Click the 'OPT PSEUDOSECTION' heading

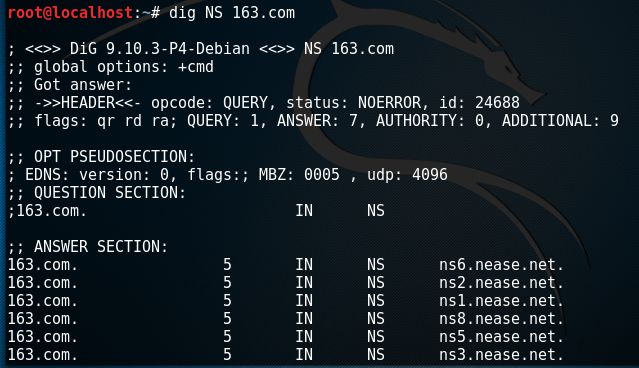point(114,157)
